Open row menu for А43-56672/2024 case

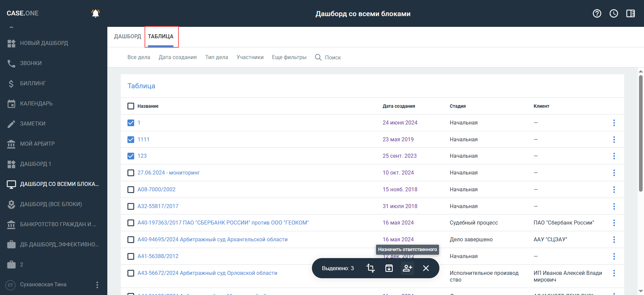[614, 273]
